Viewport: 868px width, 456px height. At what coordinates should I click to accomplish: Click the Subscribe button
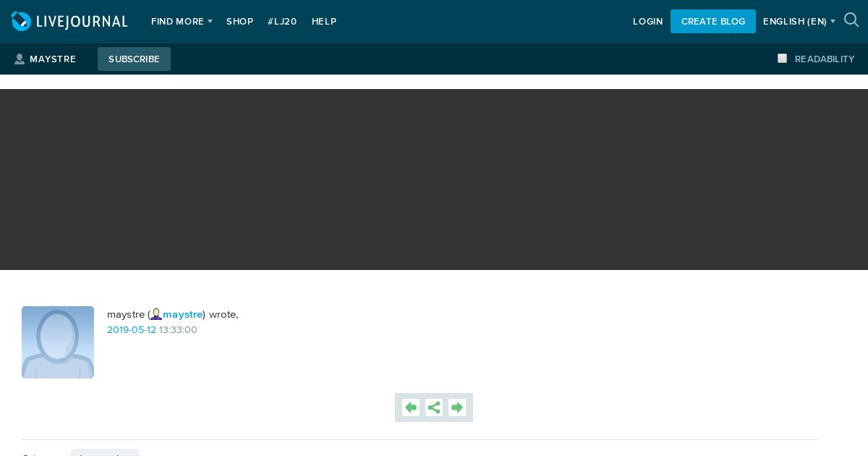(134, 59)
